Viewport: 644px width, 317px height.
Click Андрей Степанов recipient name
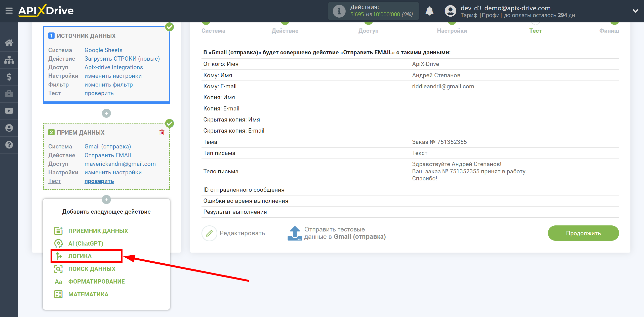click(436, 75)
